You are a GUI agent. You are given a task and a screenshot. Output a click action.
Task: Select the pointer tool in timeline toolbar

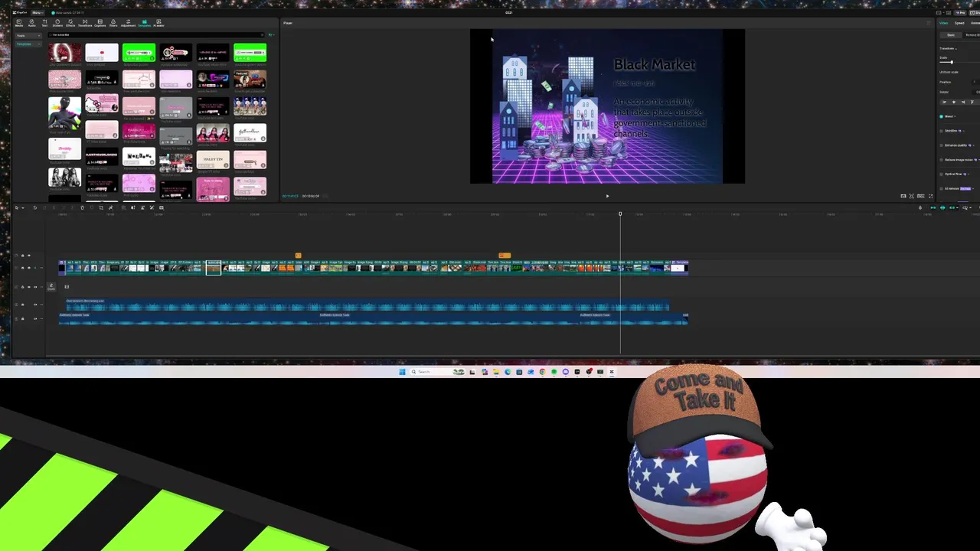coord(17,207)
